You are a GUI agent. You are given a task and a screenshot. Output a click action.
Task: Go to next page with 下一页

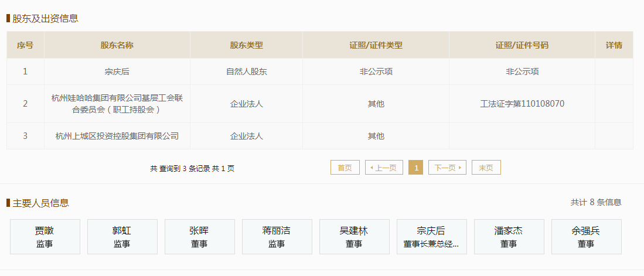click(447, 168)
